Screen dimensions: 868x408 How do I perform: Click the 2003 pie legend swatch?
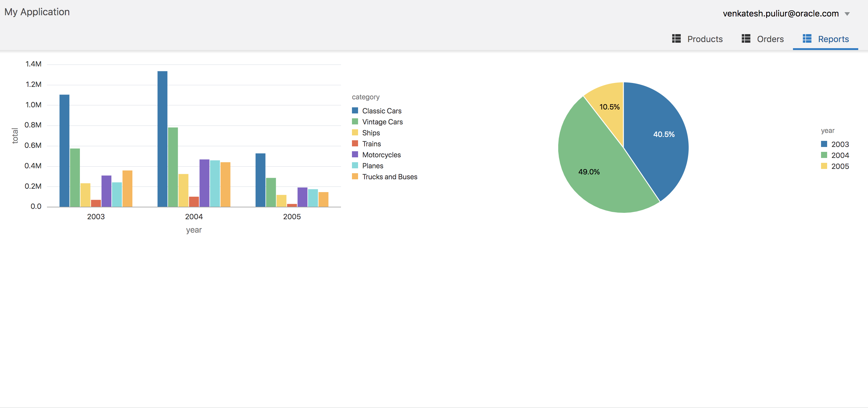pos(824,144)
